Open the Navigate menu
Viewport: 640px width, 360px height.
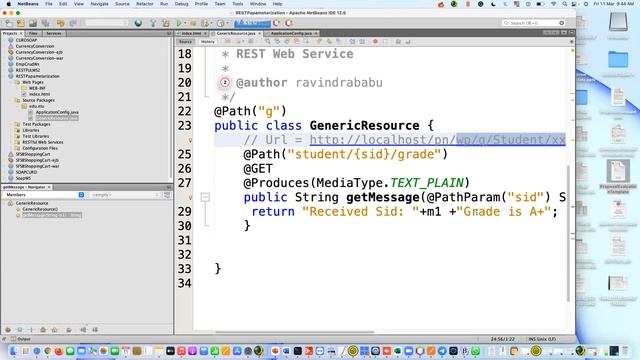pos(99,4)
